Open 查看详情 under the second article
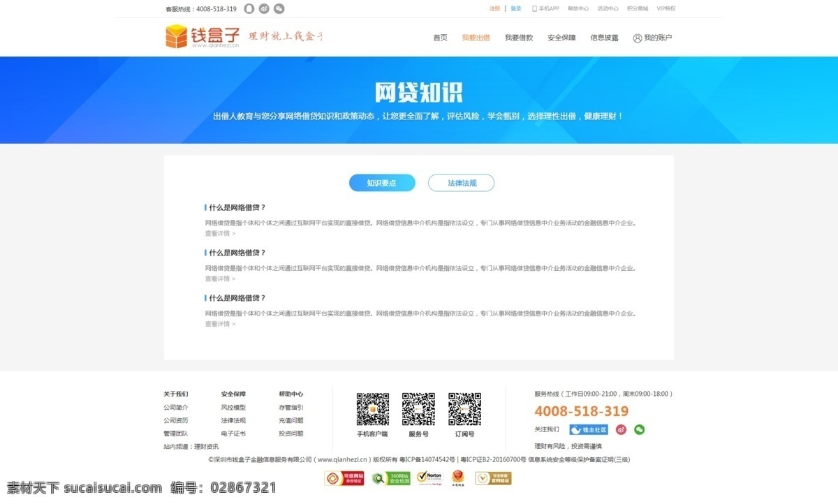Viewport: 838px width, 504px height. coord(220,279)
